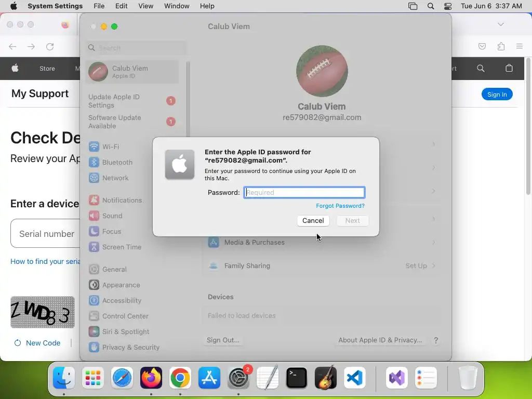This screenshot has height=399, width=532.
Task: Click shopping bag icon on Apple site
Action: coord(509,68)
